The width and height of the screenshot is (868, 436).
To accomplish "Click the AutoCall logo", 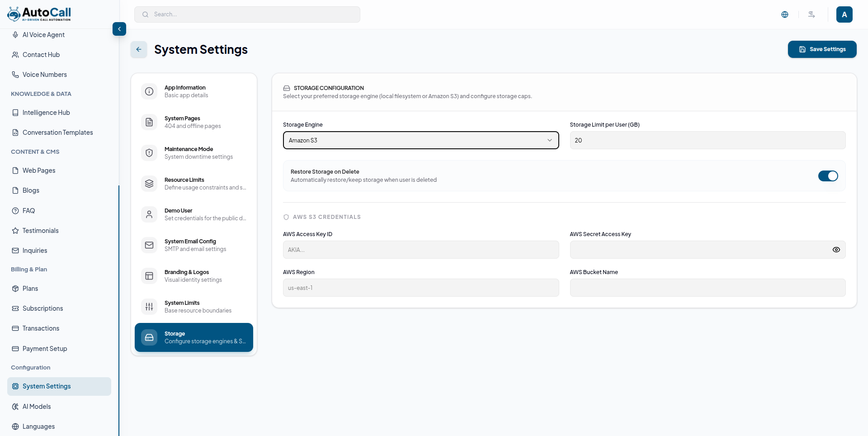I will point(39,14).
